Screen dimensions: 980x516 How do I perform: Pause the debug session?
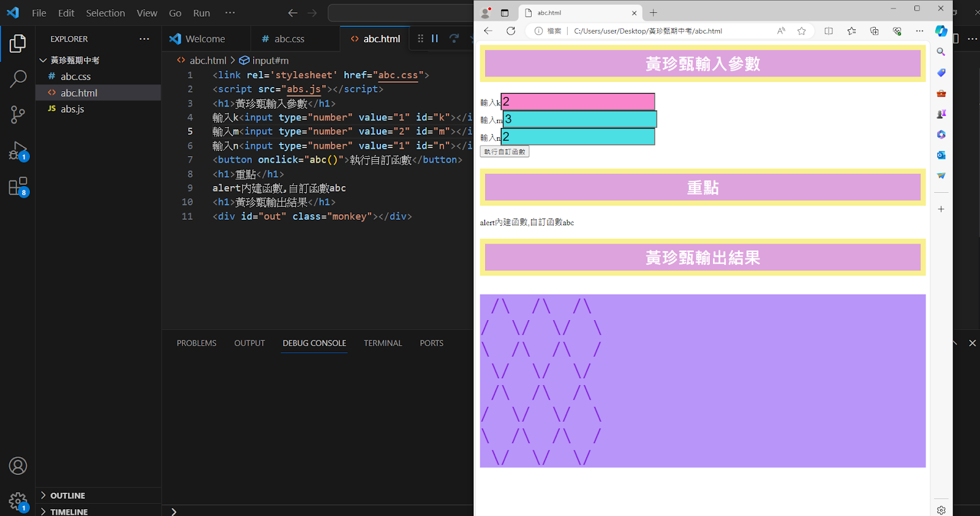435,39
